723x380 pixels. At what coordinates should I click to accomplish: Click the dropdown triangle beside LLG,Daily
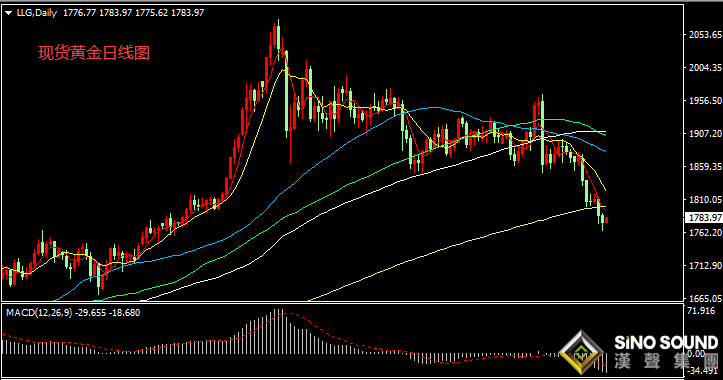(x=8, y=13)
